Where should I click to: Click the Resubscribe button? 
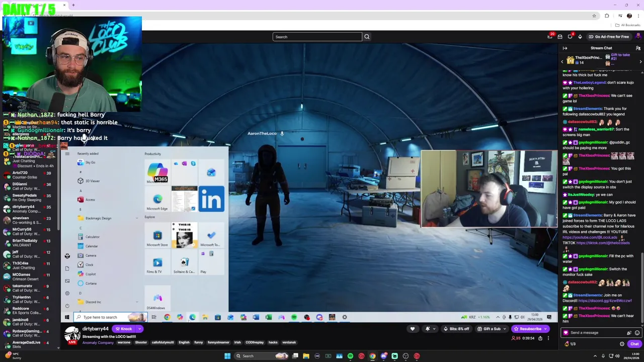(527, 329)
